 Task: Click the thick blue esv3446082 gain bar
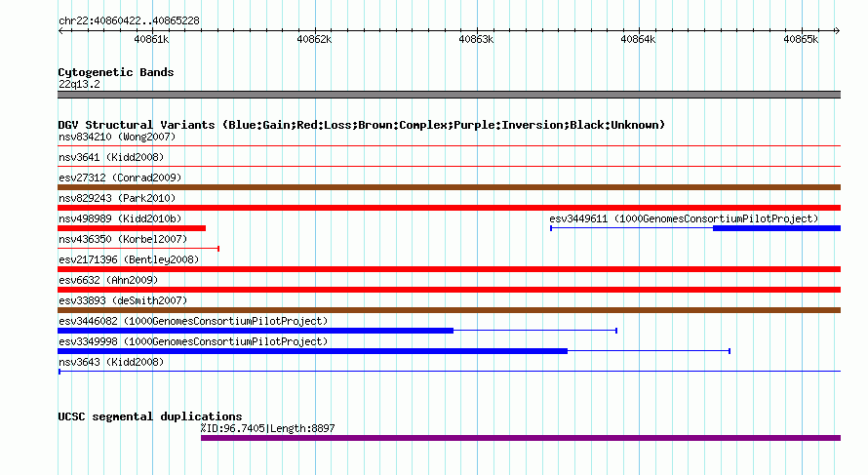coord(256,331)
